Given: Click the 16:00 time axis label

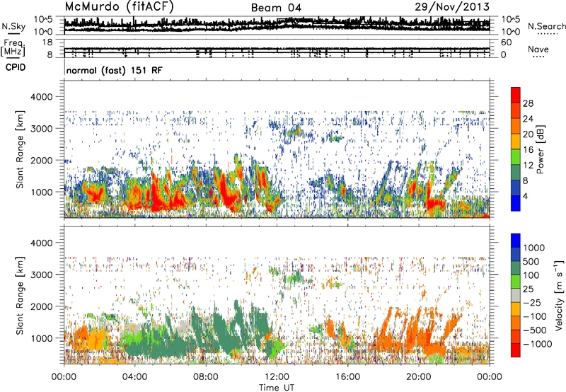Looking at the screenshot, I should pyautogui.click(x=347, y=377).
